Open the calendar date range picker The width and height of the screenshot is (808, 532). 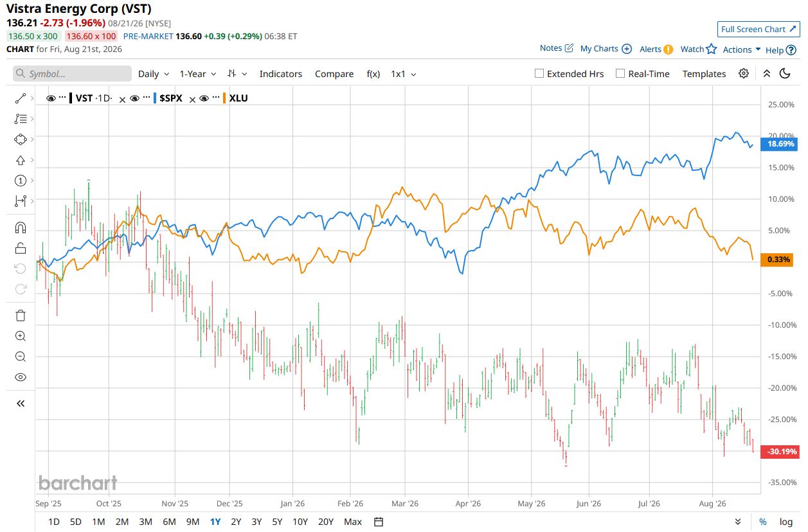[x=379, y=522]
